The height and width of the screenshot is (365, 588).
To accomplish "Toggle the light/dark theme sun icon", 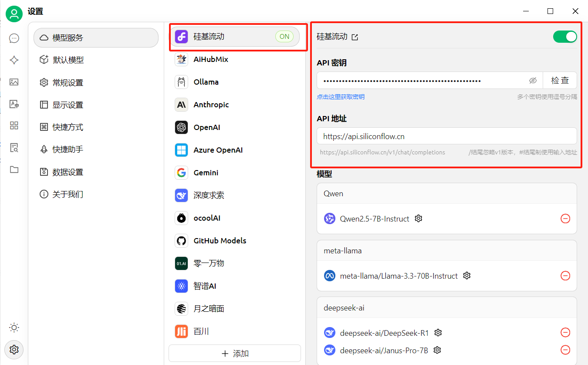I will click(x=14, y=327).
